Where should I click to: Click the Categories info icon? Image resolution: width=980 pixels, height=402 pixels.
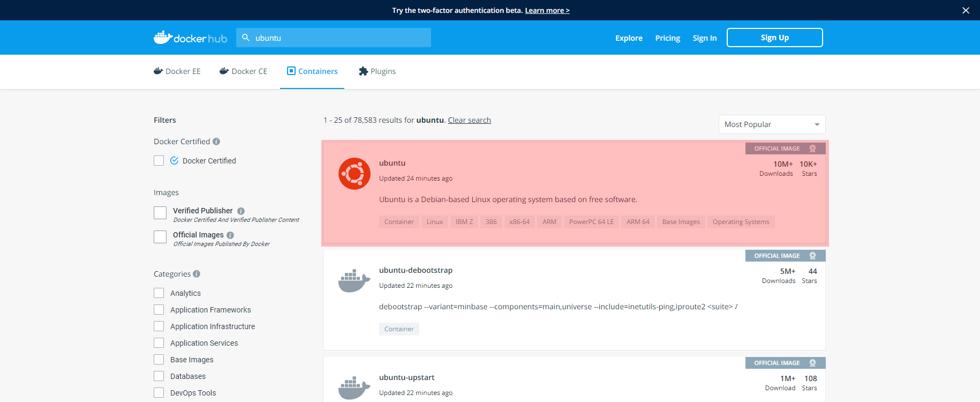197,274
